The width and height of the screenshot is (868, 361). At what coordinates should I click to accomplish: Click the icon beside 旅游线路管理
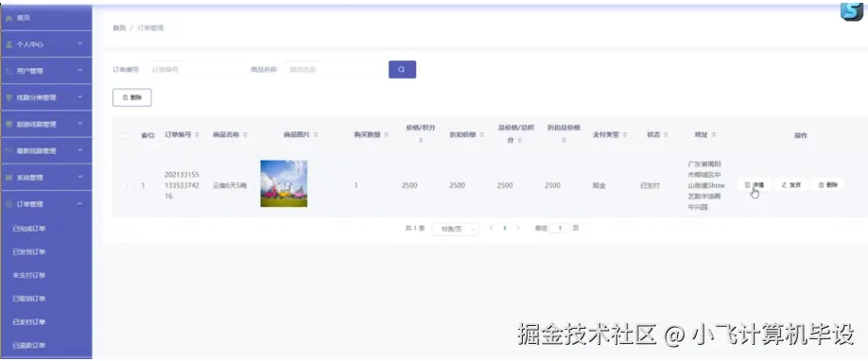coord(9,124)
